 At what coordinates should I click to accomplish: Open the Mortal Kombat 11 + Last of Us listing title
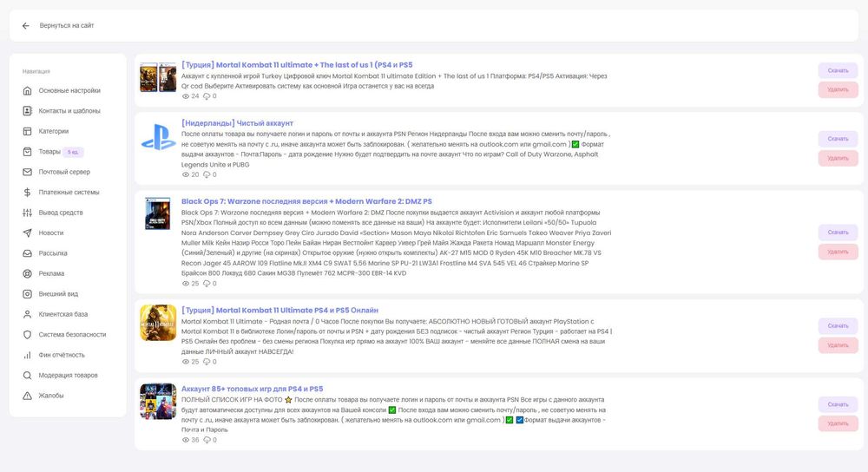point(297,65)
